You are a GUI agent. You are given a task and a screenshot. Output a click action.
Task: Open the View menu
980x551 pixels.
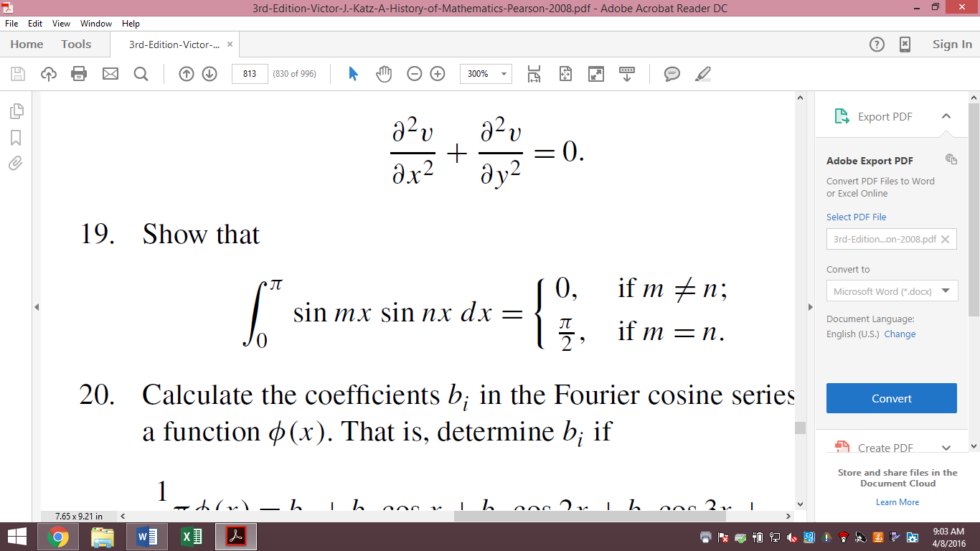(x=60, y=23)
